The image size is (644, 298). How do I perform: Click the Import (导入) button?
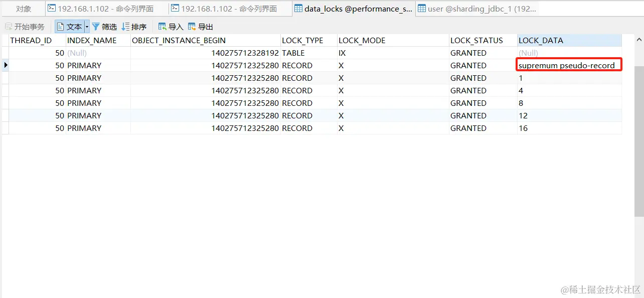coord(171,27)
